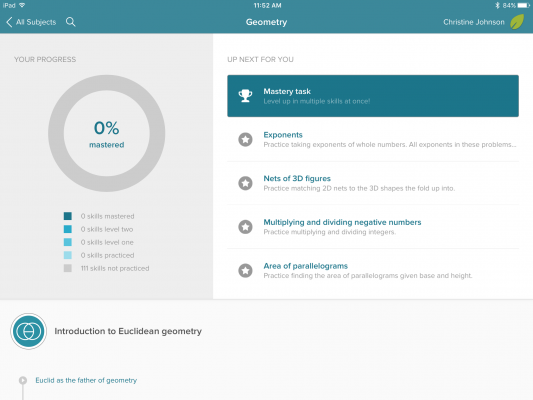Open Area of parallelograms skill

click(373, 271)
